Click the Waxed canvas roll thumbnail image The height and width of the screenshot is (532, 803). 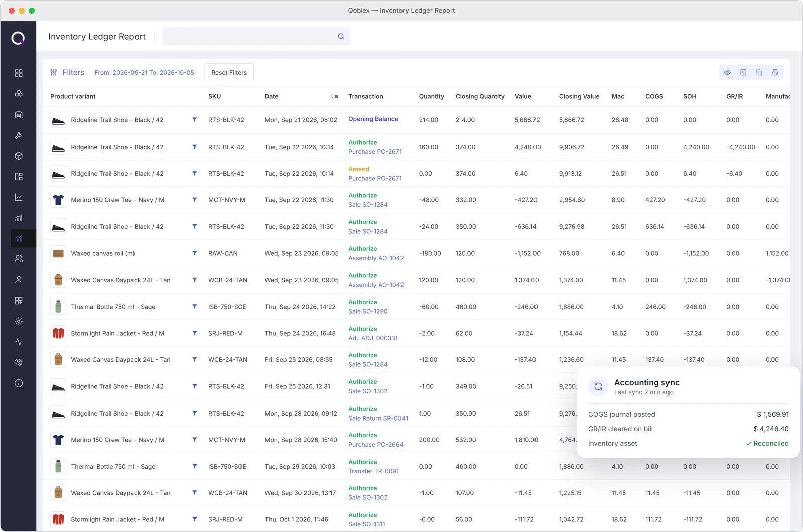(58, 253)
